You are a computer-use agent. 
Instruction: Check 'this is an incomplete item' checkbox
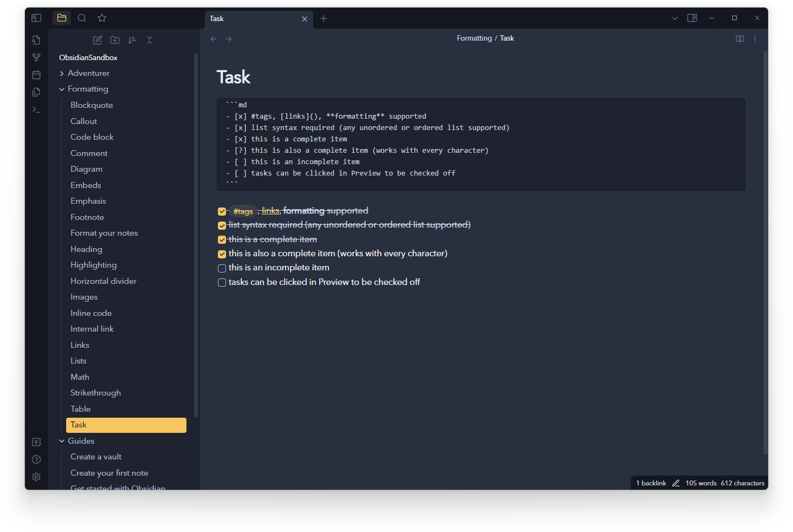pyautogui.click(x=222, y=268)
